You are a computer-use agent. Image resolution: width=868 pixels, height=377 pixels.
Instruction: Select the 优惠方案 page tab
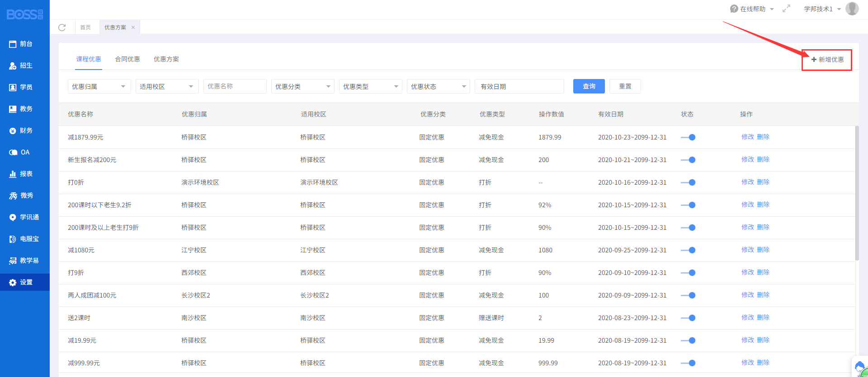coord(115,28)
